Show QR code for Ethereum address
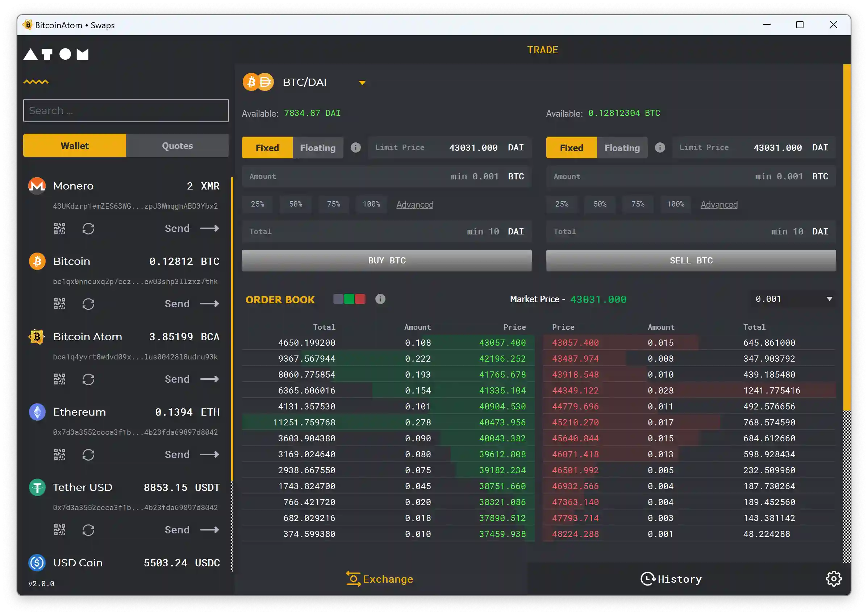The image size is (868, 616). (x=59, y=454)
